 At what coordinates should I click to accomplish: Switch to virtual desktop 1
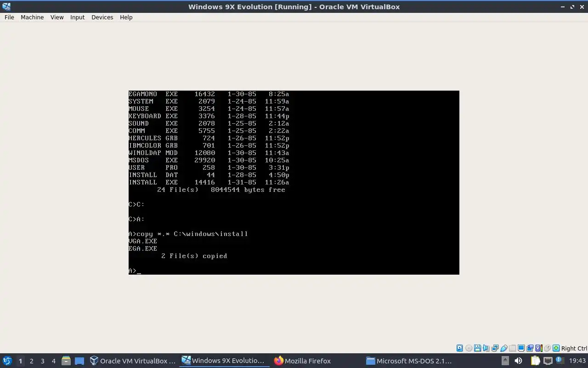coord(20,361)
